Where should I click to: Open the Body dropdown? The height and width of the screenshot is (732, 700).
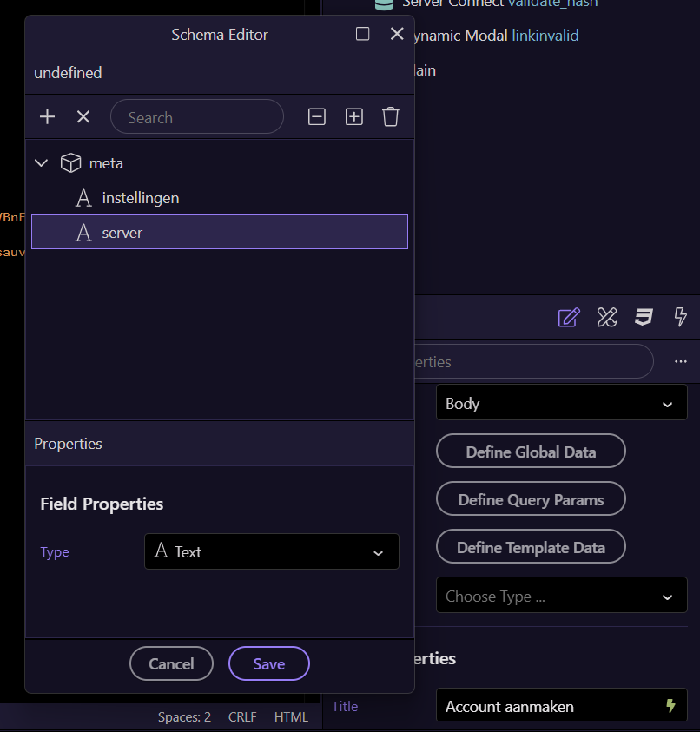(560, 404)
